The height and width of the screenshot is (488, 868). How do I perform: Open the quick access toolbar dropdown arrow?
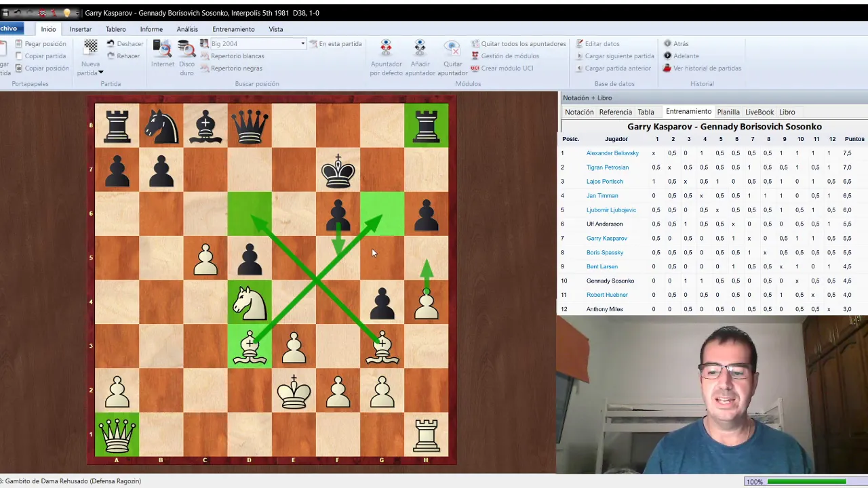[x=76, y=13]
